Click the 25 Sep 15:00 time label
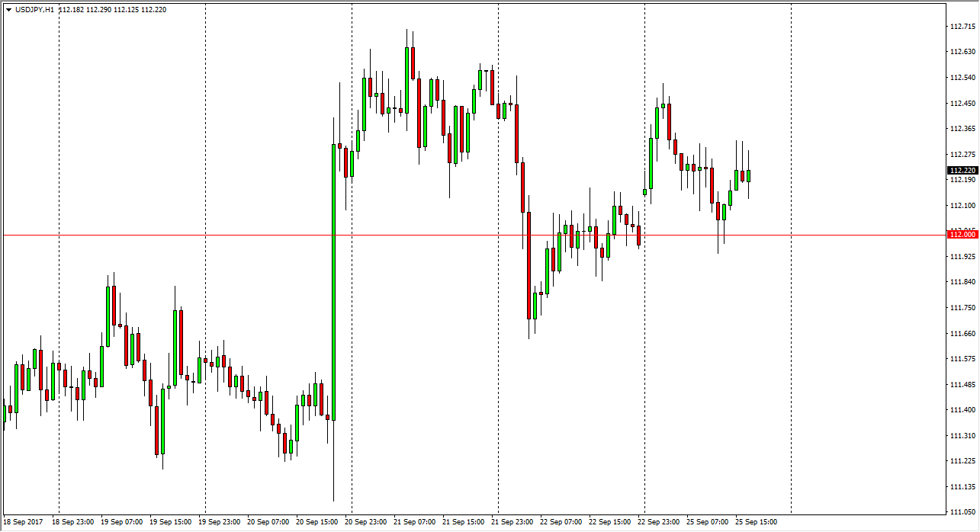Screen dimensions: 980x532 tap(757, 522)
